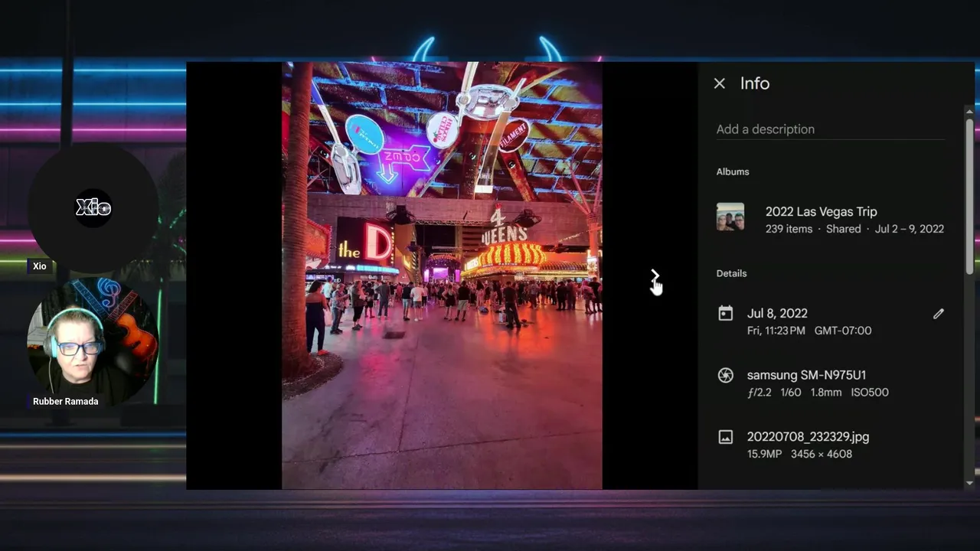The image size is (980, 551).
Task: Click the calendar icon next to Jul 8, 2022
Action: pyautogui.click(x=725, y=313)
